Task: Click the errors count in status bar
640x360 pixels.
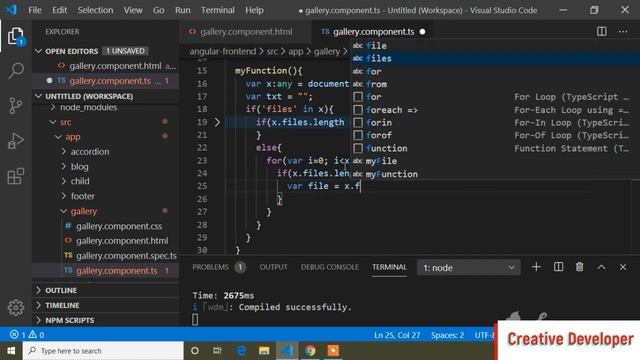Action: 18,335
